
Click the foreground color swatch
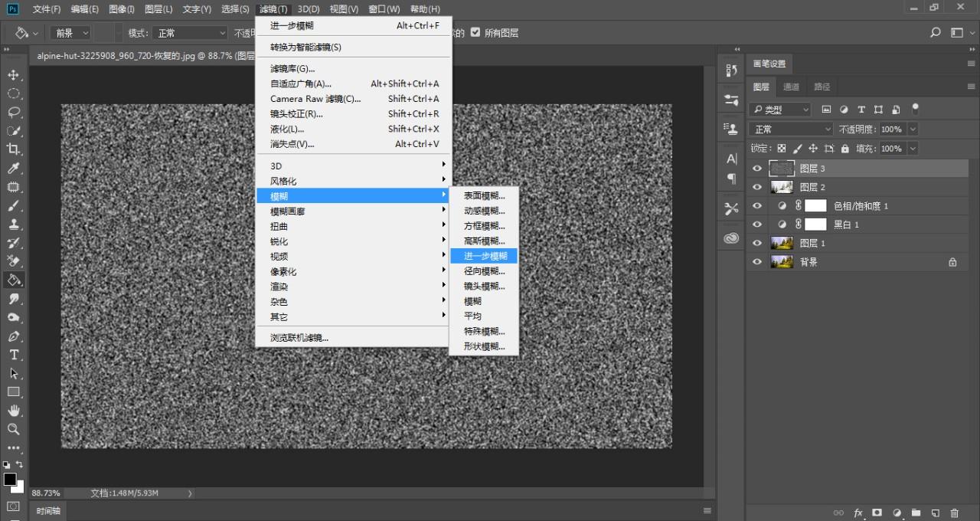pyautogui.click(x=10, y=480)
